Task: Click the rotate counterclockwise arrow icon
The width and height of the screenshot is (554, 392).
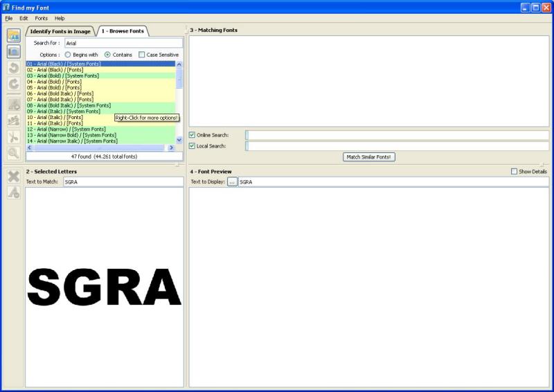Action: tap(14, 68)
